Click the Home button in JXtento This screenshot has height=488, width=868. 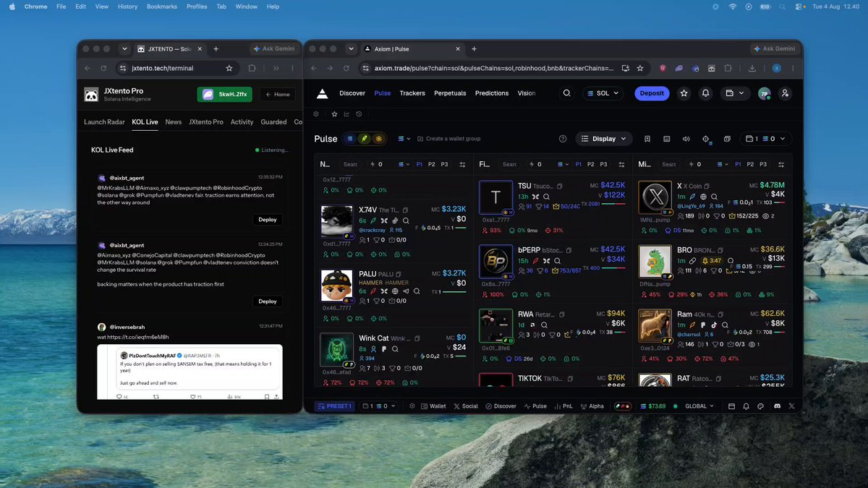click(277, 94)
